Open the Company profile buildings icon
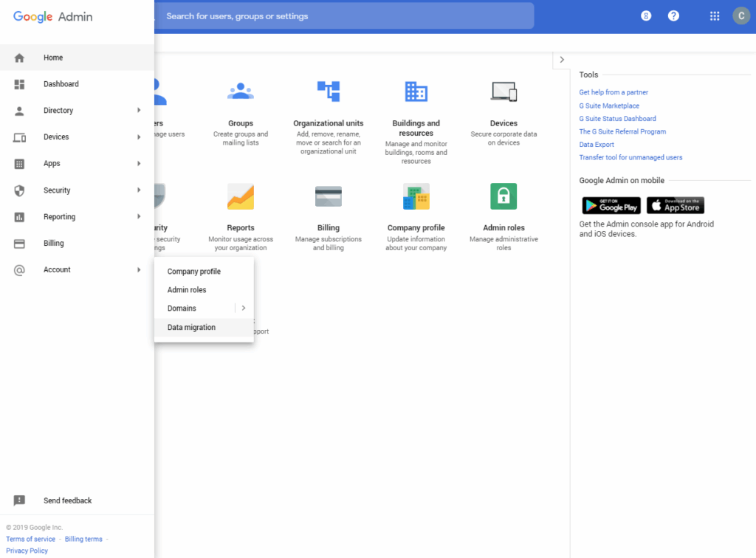This screenshot has width=756, height=558. [x=416, y=196]
